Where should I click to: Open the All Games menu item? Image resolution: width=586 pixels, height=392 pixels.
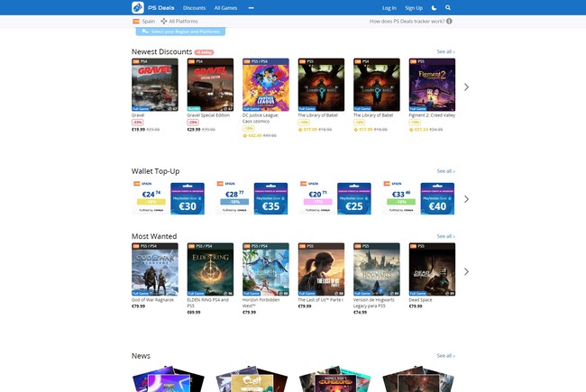[225, 8]
